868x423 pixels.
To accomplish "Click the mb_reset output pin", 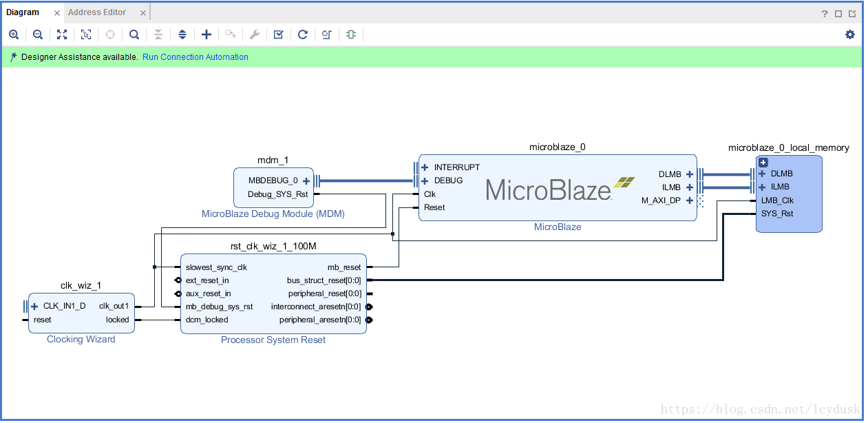I will (344, 267).
